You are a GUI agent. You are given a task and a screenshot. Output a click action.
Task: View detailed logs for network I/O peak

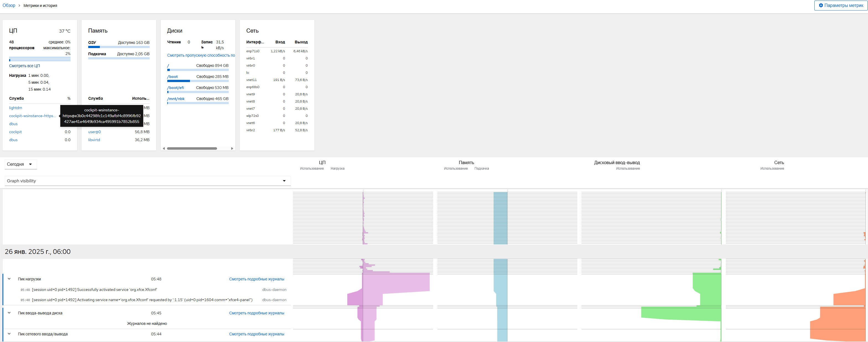coord(256,334)
